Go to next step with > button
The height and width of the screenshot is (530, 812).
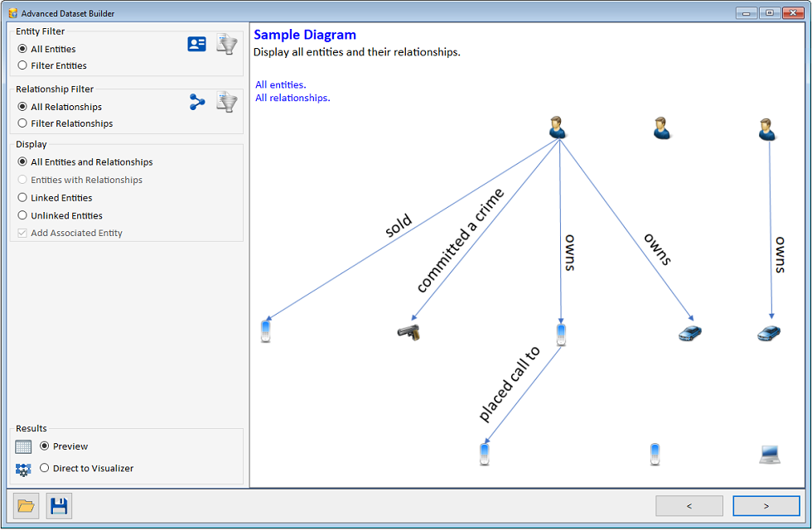point(766,506)
